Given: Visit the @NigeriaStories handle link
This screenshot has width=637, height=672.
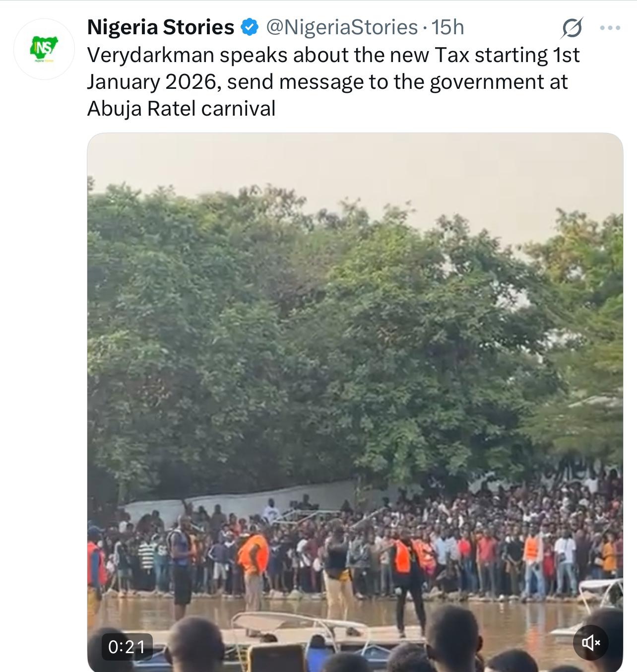Looking at the screenshot, I should coord(342,27).
